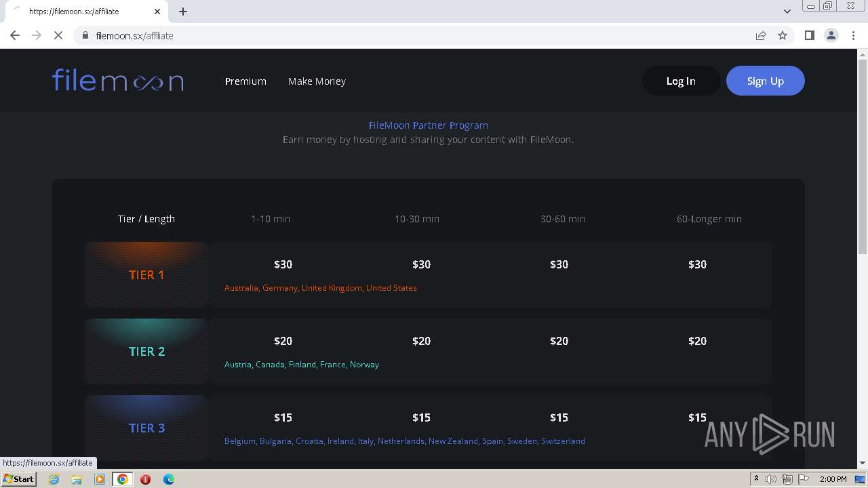
Task: Click the 60-Longer min column header
Action: tap(709, 219)
